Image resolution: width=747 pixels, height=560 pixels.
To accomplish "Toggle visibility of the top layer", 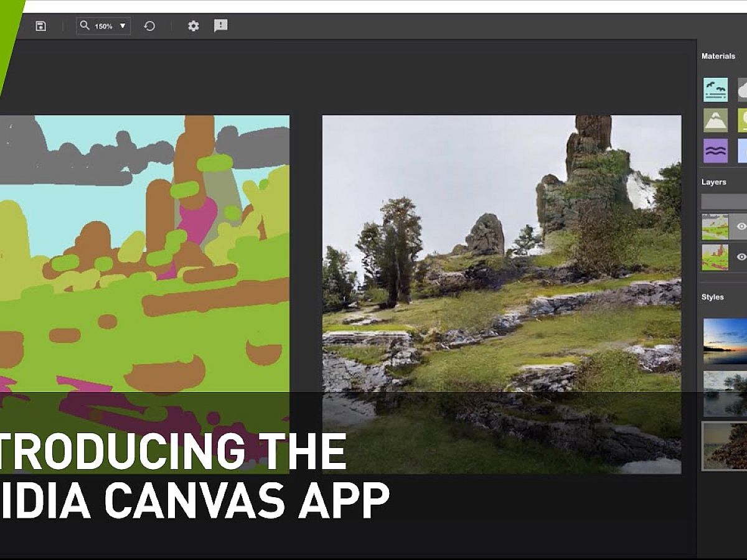I will [741, 226].
